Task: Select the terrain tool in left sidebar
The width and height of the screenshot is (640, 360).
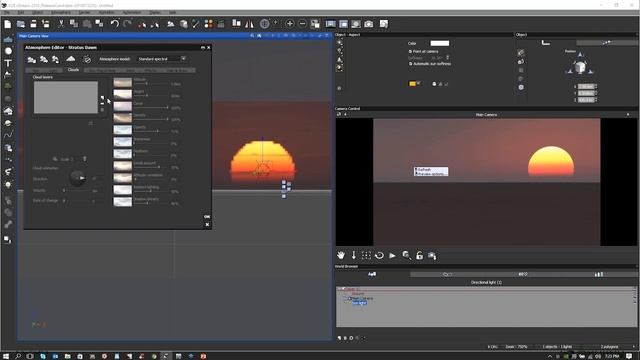Action: tap(8, 75)
